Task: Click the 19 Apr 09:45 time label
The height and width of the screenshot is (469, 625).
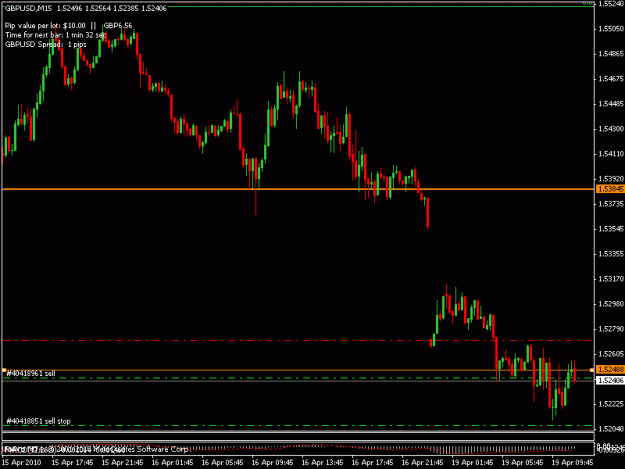Action: coord(572,463)
